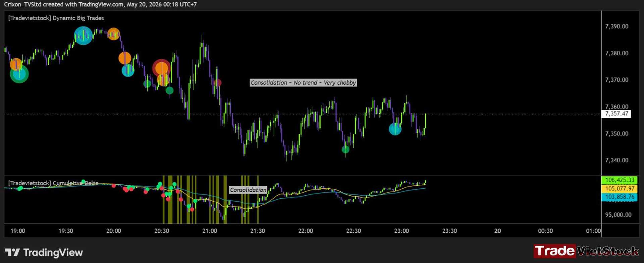The height and width of the screenshot is (263, 644).
Task: Click the large cyan bubble near 19:40
Action: [x=83, y=35]
